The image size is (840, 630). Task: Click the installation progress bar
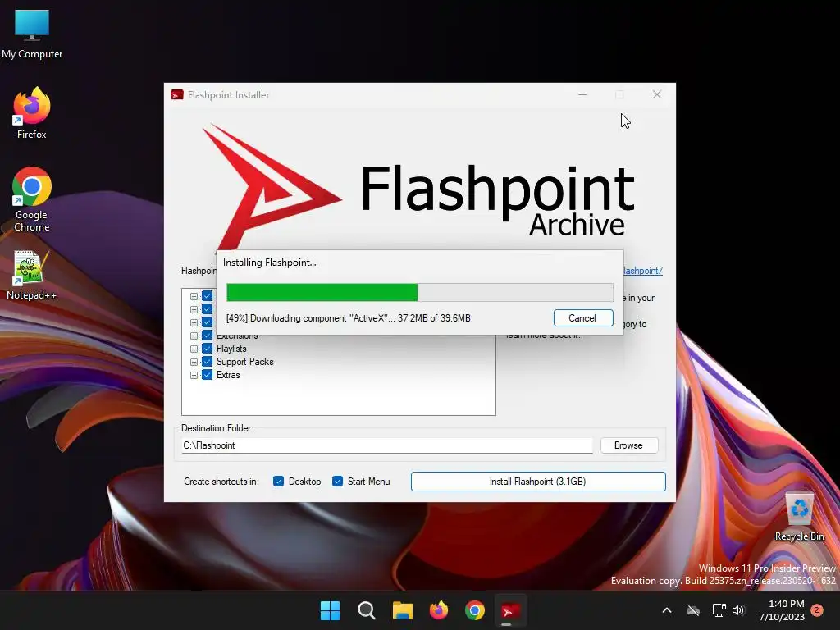point(419,293)
